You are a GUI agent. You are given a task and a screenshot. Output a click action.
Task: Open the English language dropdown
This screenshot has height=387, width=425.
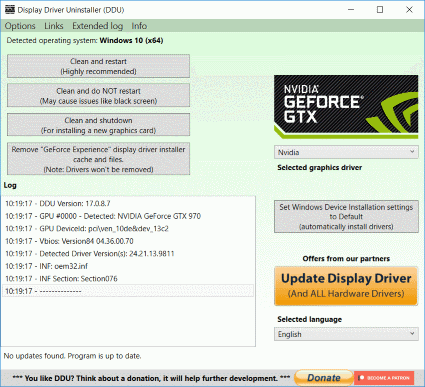346,334
